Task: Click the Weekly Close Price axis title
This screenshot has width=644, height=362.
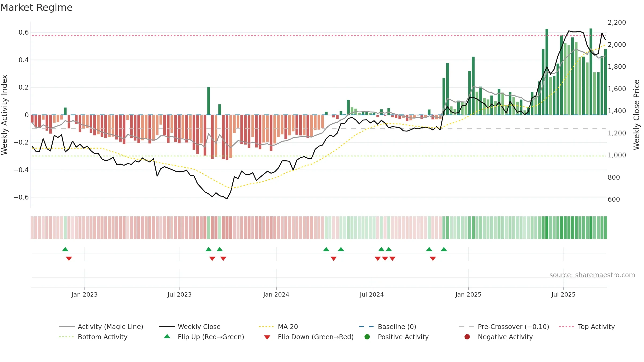Action: (636, 115)
